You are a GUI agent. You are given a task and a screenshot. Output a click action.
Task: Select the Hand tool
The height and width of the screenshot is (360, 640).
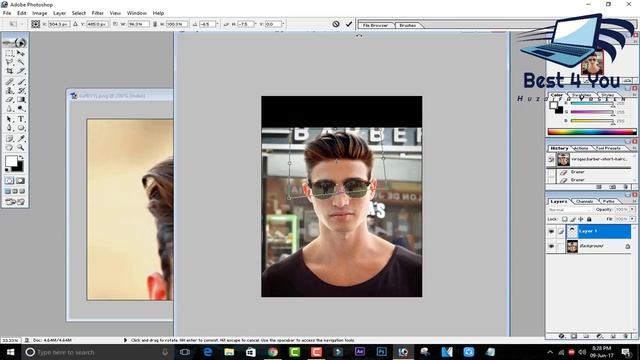pyautogui.click(x=9, y=148)
